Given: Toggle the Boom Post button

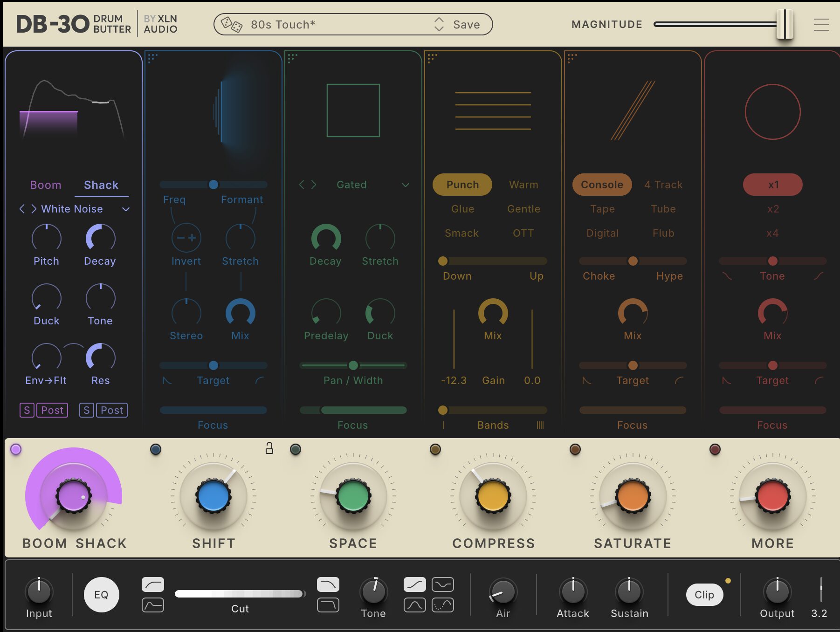Looking at the screenshot, I should (52, 410).
